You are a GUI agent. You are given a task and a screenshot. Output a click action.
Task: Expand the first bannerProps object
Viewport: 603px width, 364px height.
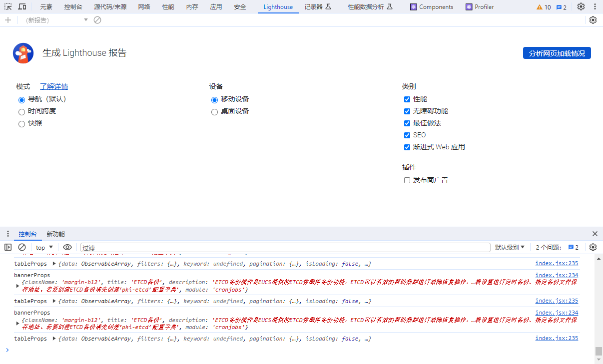pos(17,286)
